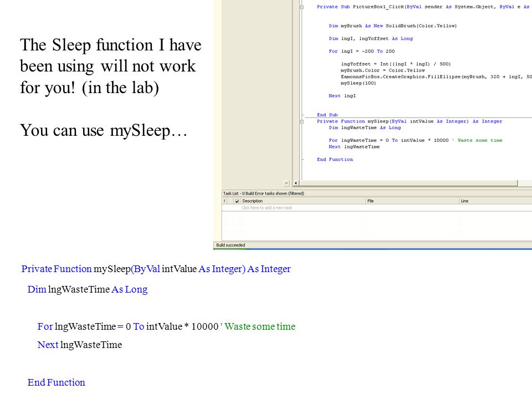This screenshot has height=399, width=532.
Task: Click the "Build succeeded" status bar message
Action: (231, 245)
